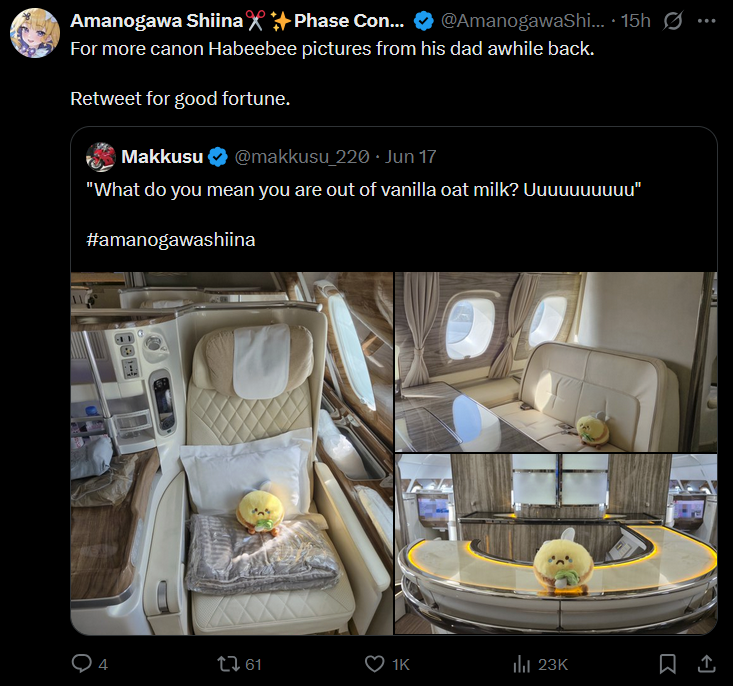Open the large airplane seat plush photo
The image size is (733, 686).
tap(232, 453)
